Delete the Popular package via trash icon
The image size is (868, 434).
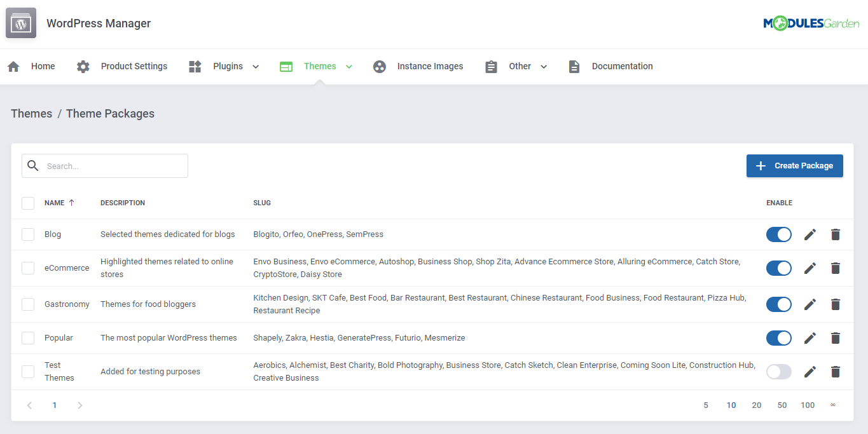click(x=835, y=337)
